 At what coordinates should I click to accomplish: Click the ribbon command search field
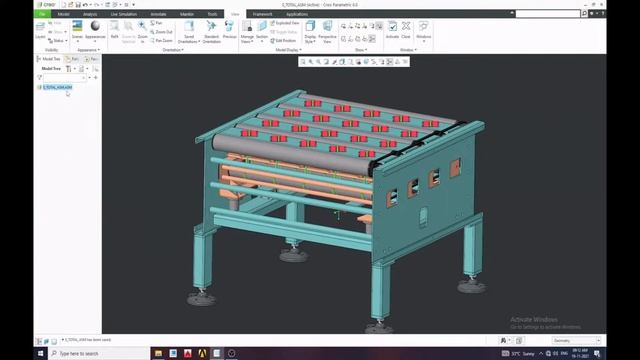tap(548, 13)
